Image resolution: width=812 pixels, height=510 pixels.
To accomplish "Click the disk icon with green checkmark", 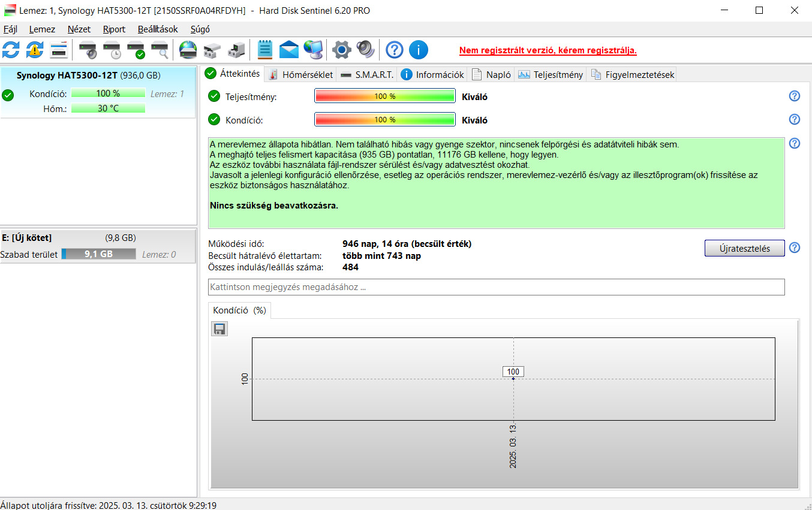I will coord(136,50).
